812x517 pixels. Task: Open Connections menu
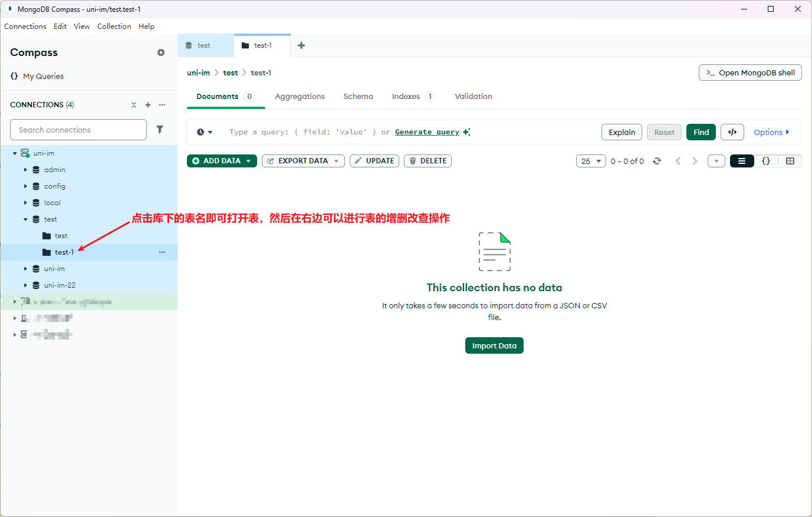click(25, 27)
